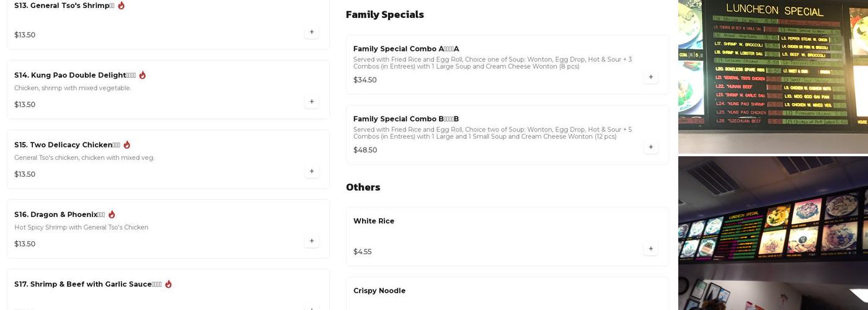The width and height of the screenshot is (868, 310).
Task: Click spicy icon next to Kung Pao Double Delight
Action: pos(142,75)
